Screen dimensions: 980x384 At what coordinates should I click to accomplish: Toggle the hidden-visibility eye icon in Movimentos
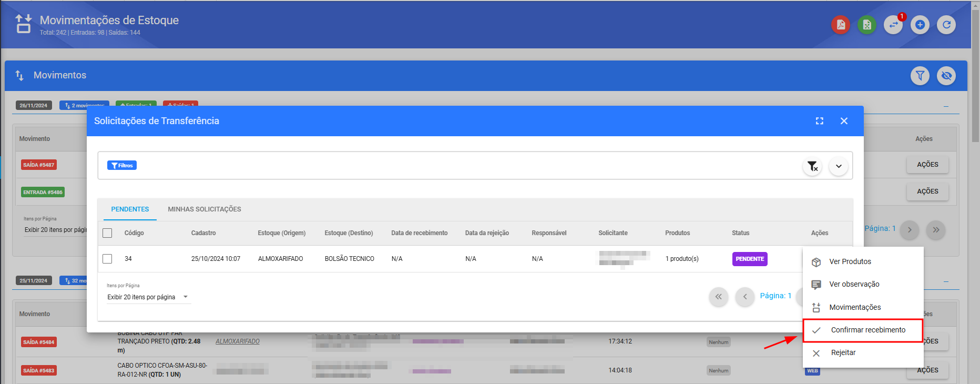point(946,76)
